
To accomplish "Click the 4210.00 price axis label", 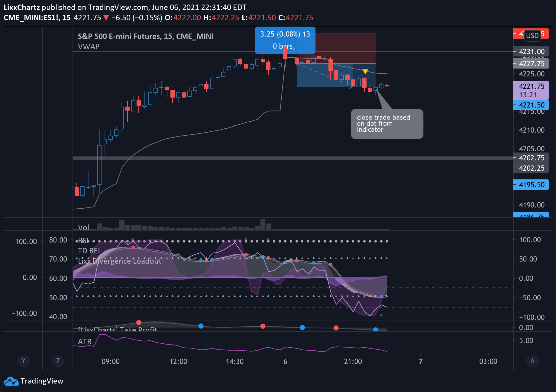I will coord(532,130).
